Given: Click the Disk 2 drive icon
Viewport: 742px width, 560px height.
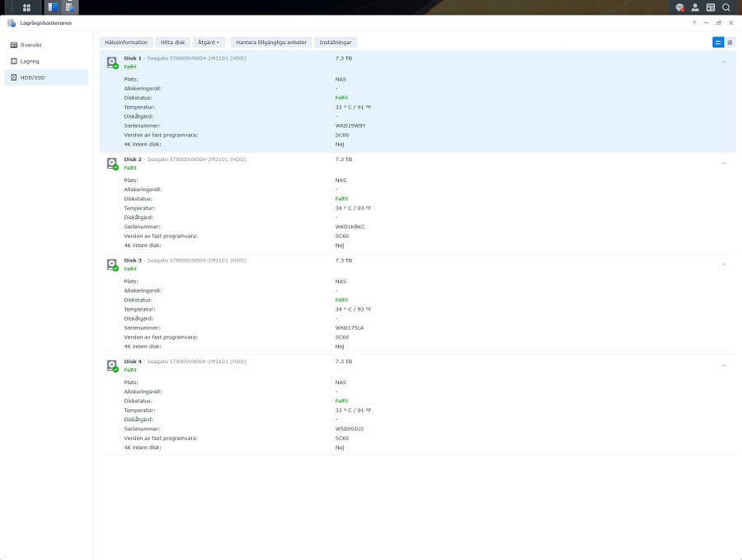Looking at the screenshot, I should point(112,164).
